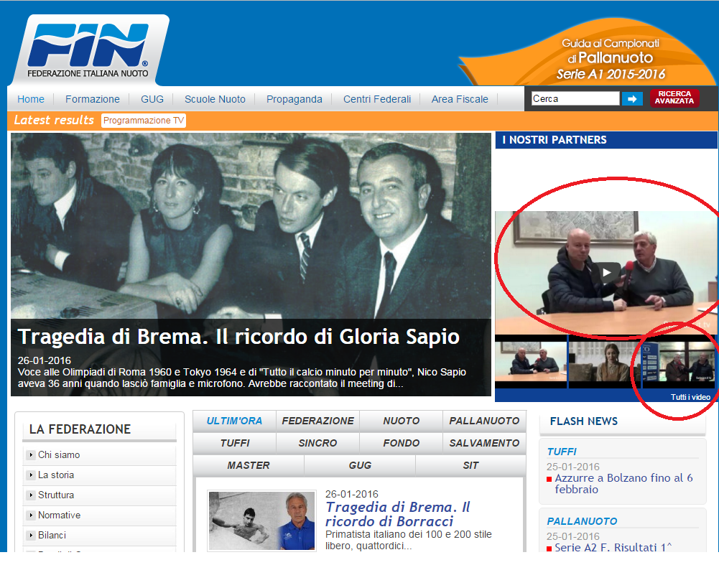Open the Tutti i video link
Screen dimensions: 719x588
[x=690, y=397]
